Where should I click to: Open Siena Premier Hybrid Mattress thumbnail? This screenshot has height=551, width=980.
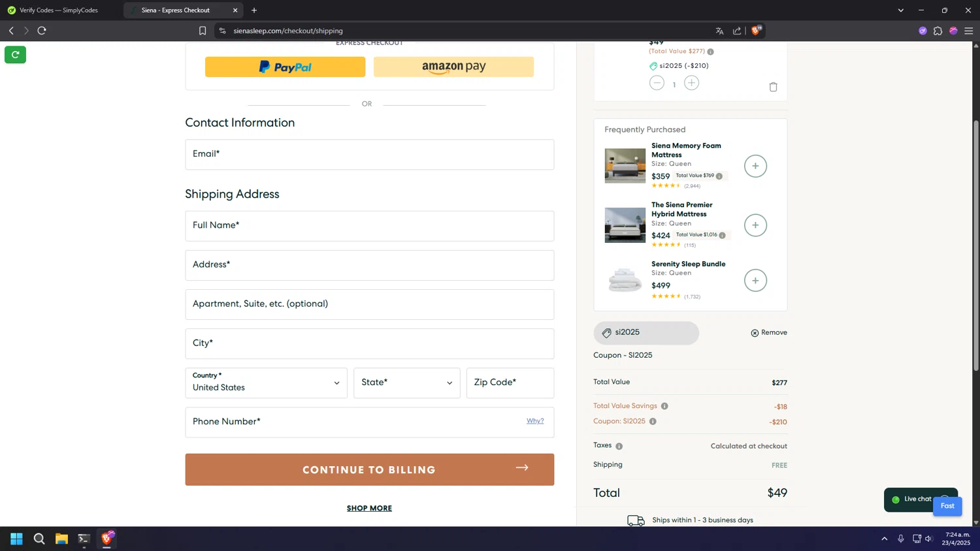point(625,225)
